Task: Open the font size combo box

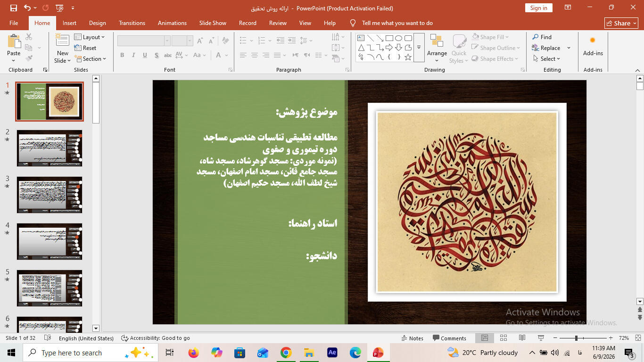Action: (x=182, y=41)
